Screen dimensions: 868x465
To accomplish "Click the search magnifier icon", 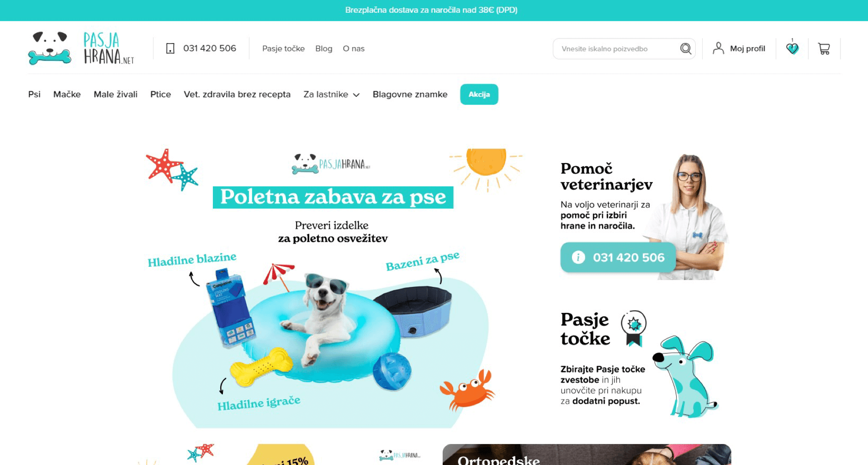I will point(685,48).
